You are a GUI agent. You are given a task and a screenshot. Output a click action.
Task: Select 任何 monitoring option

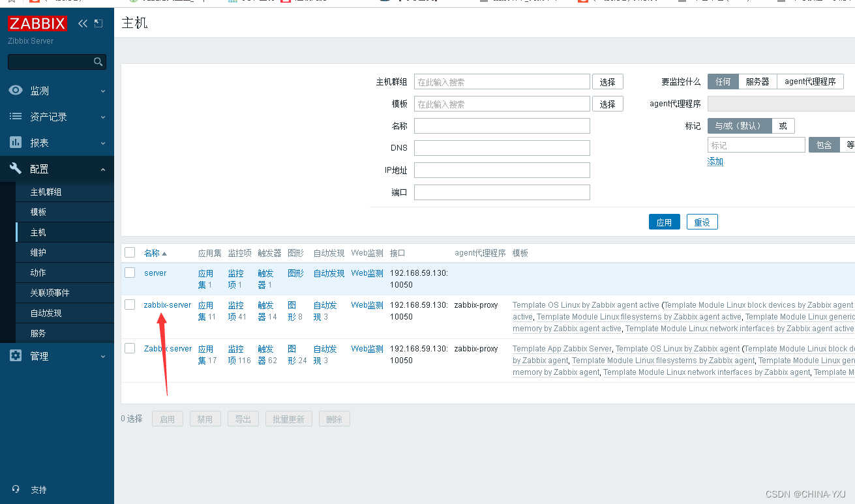coord(723,82)
